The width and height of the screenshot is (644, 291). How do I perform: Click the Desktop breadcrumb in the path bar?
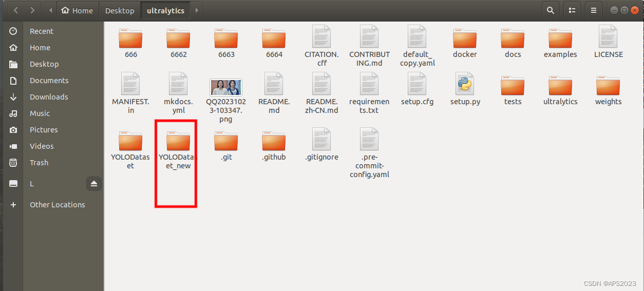pyautogui.click(x=120, y=10)
